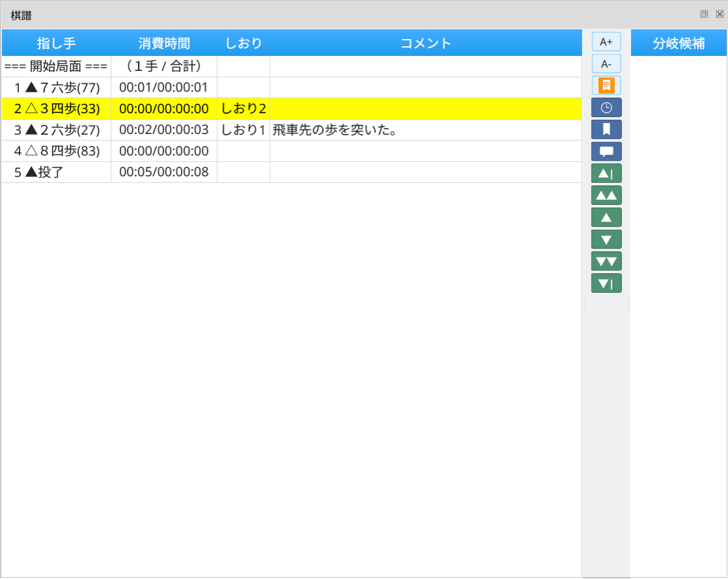This screenshot has width=728, height=579.
Task: Enlarge kifu text with the A+ icon
Action: pyautogui.click(x=606, y=42)
